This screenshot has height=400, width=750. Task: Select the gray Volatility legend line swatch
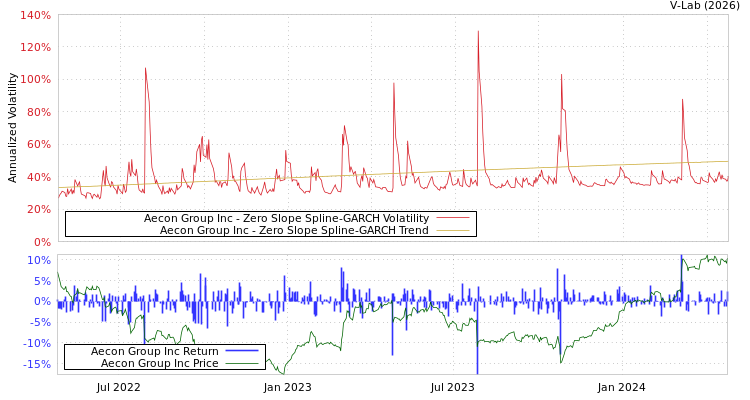[x=453, y=219]
